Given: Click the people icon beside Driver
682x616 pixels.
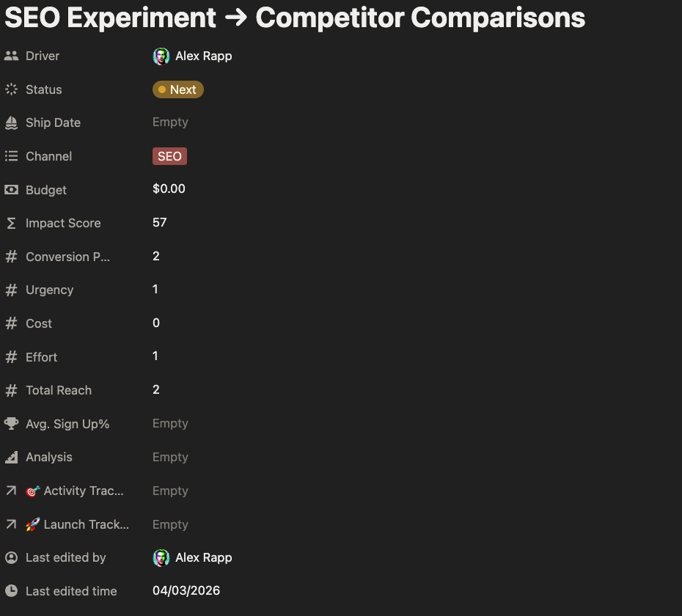Looking at the screenshot, I should [11, 55].
